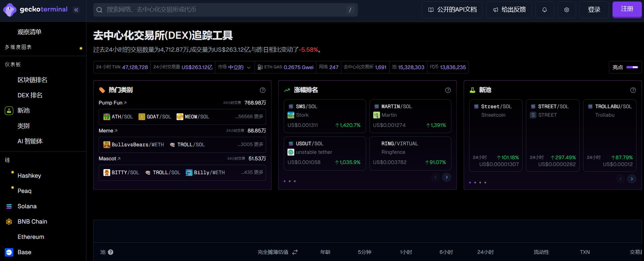Viewport: 644px width, 261px height.
Task: Go to next page in 涨幅排名
Action: pyautogui.click(x=447, y=177)
